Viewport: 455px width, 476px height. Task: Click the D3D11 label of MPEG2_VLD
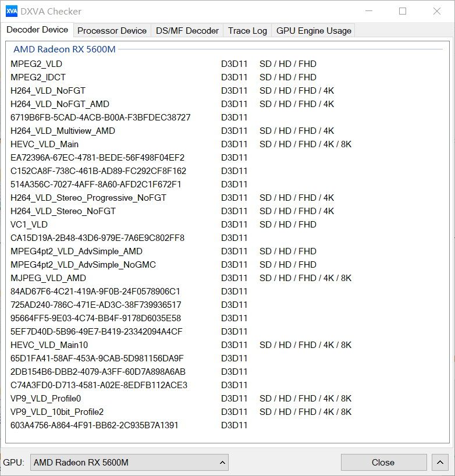(x=234, y=64)
